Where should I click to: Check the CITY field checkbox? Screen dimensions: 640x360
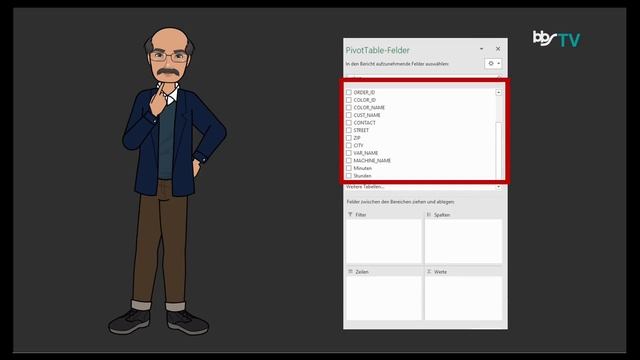pos(349,145)
